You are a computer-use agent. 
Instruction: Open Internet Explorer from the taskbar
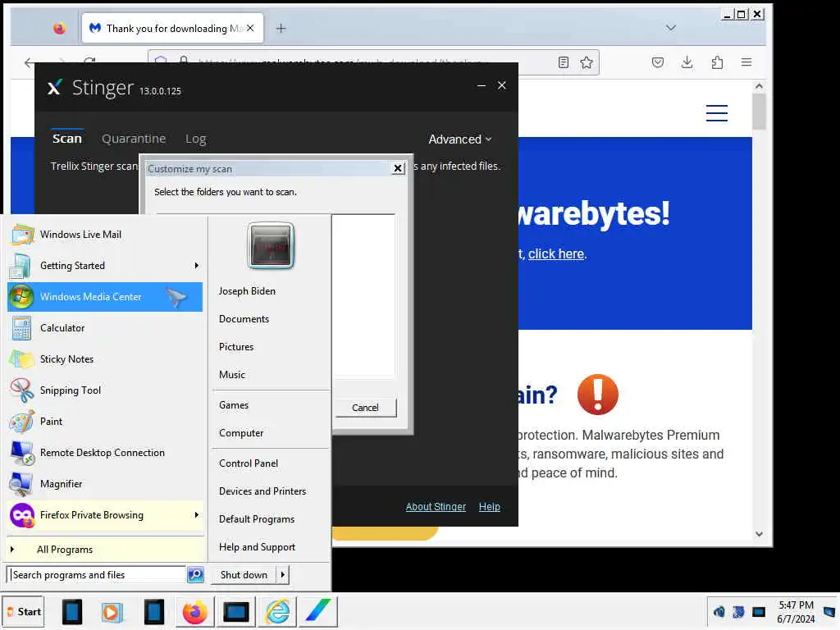pos(277,612)
